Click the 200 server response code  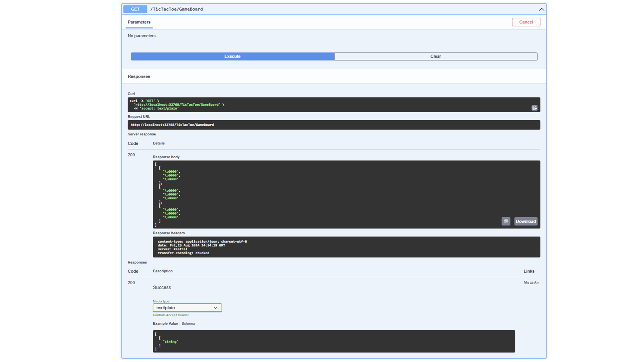131,155
